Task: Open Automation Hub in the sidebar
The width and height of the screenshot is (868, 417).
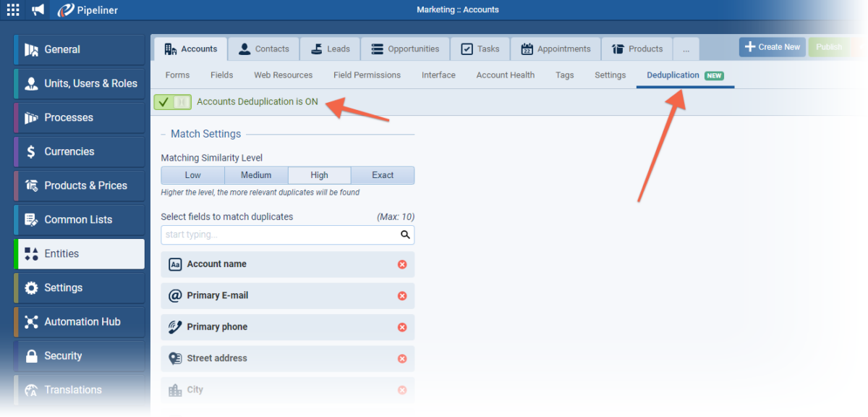Action: pos(82,321)
